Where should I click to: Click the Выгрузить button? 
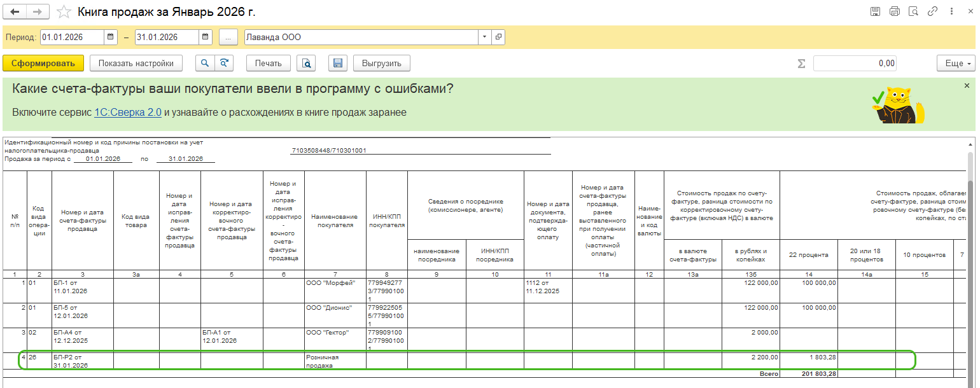tap(382, 63)
